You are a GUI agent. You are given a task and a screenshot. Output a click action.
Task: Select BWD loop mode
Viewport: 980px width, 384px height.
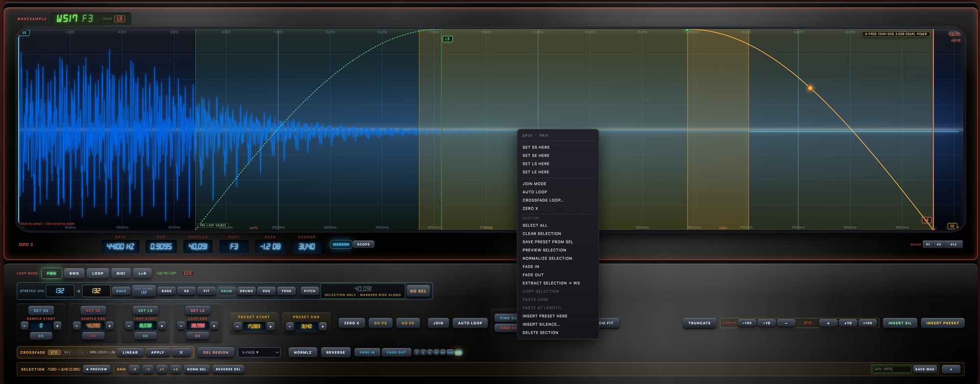[74, 273]
